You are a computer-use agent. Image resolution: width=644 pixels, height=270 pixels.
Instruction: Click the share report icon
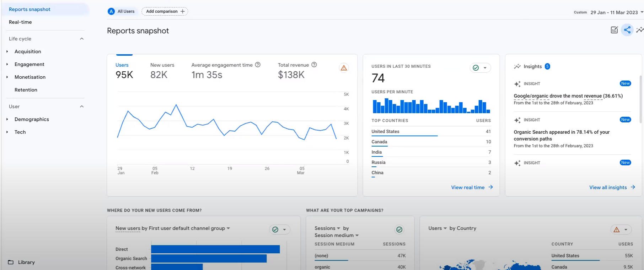[x=627, y=30]
